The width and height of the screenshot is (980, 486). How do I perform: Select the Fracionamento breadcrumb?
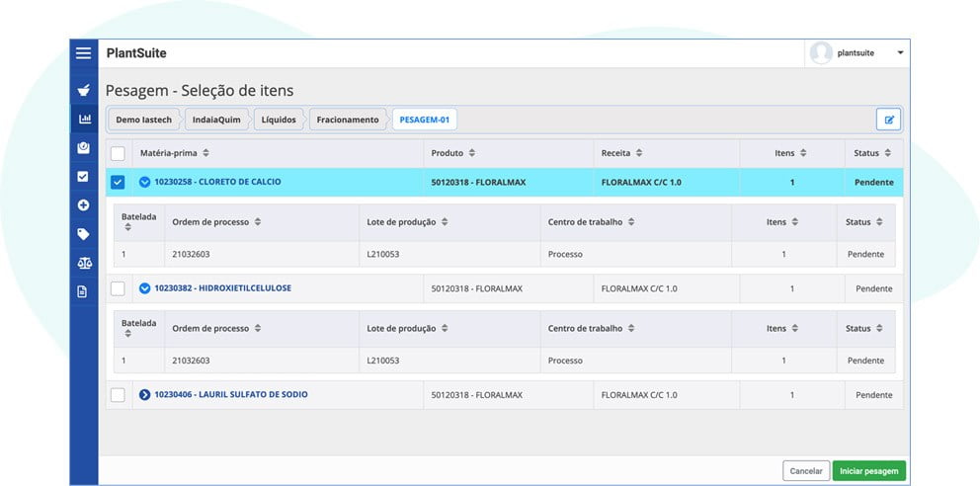348,120
